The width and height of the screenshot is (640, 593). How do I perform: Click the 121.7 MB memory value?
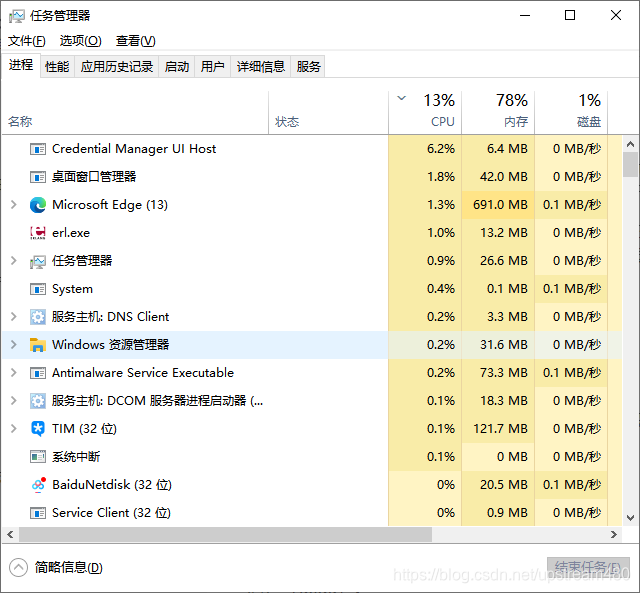[x=500, y=429]
